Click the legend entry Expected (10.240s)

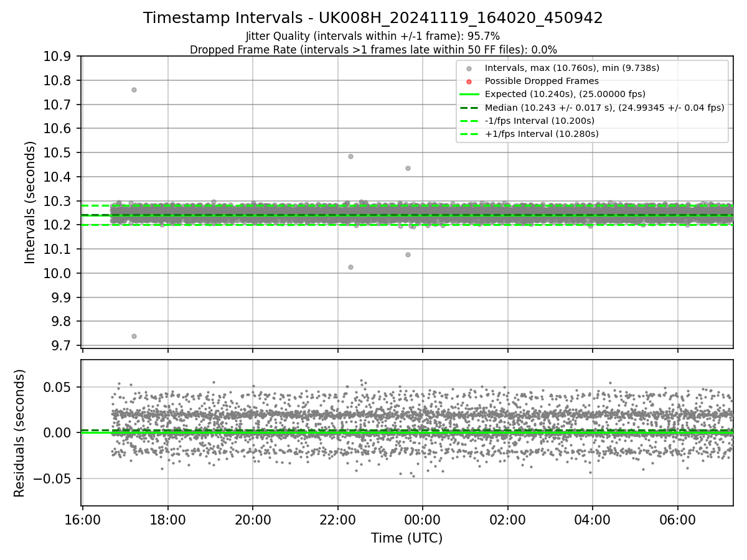(565, 94)
